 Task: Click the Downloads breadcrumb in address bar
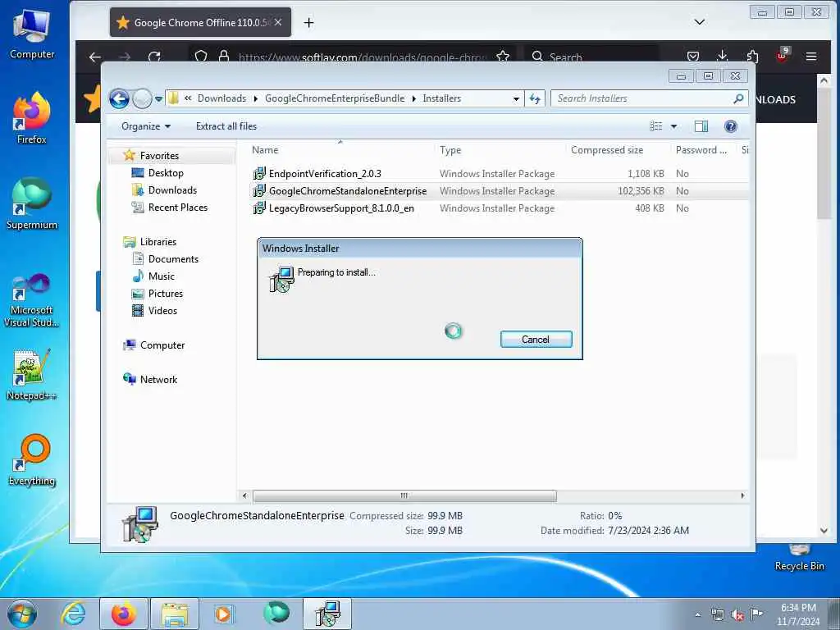click(x=221, y=98)
